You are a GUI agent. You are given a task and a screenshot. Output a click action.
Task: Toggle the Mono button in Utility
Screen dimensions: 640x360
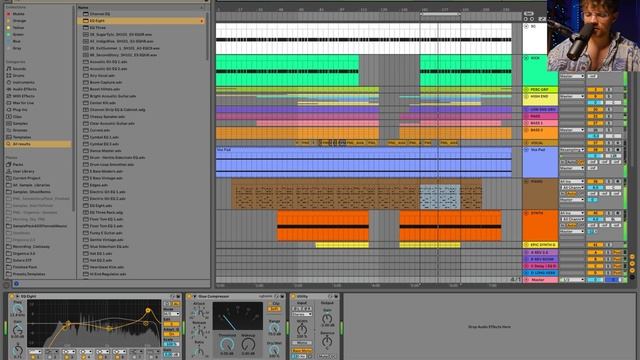(x=302, y=342)
